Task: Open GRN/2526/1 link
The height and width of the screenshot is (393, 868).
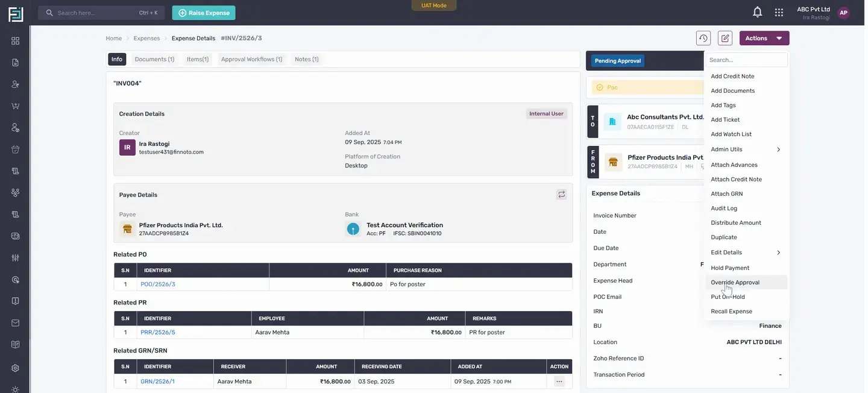Action: point(157,382)
